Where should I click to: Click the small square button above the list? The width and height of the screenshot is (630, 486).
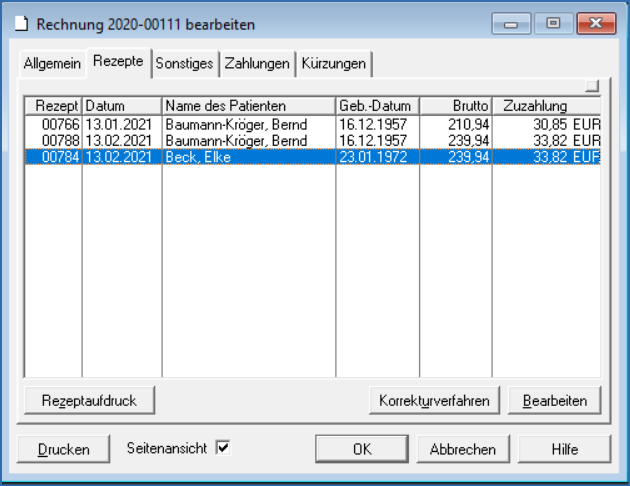point(592,86)
